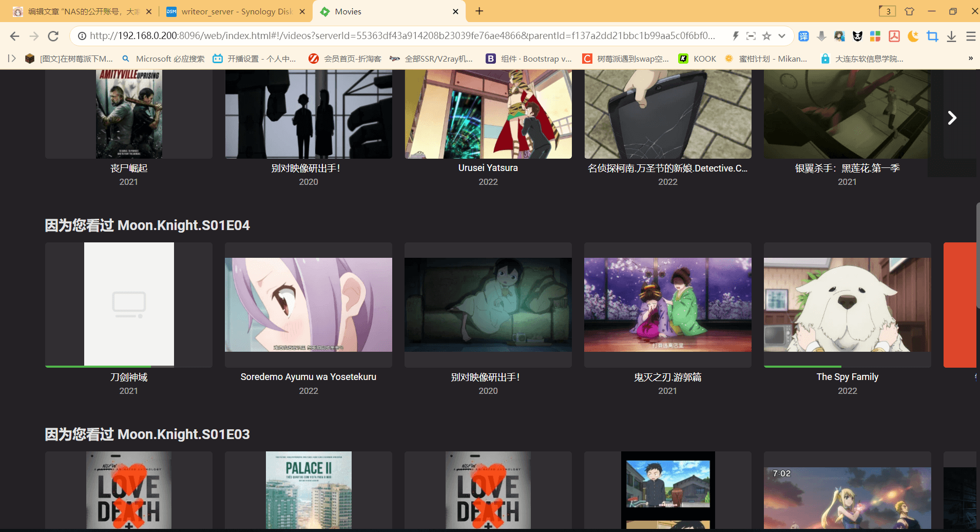This screenshot has height=532, width=980.
Task: Click the gray download-arrow extension icon
Action: (x=821, y=36)
